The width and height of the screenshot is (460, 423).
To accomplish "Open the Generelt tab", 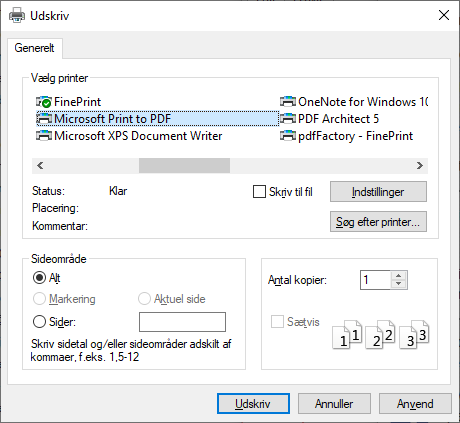I will click(x=34, y=48).
